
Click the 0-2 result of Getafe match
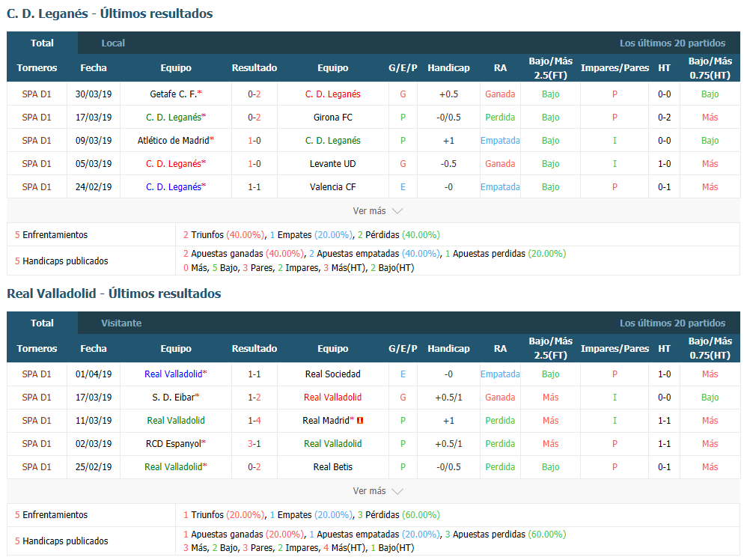[254, 94]
